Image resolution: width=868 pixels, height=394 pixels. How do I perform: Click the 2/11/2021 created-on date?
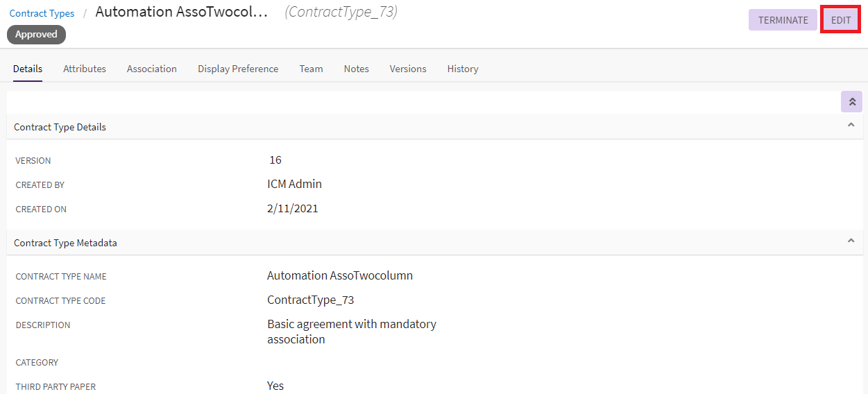point(292,208)
